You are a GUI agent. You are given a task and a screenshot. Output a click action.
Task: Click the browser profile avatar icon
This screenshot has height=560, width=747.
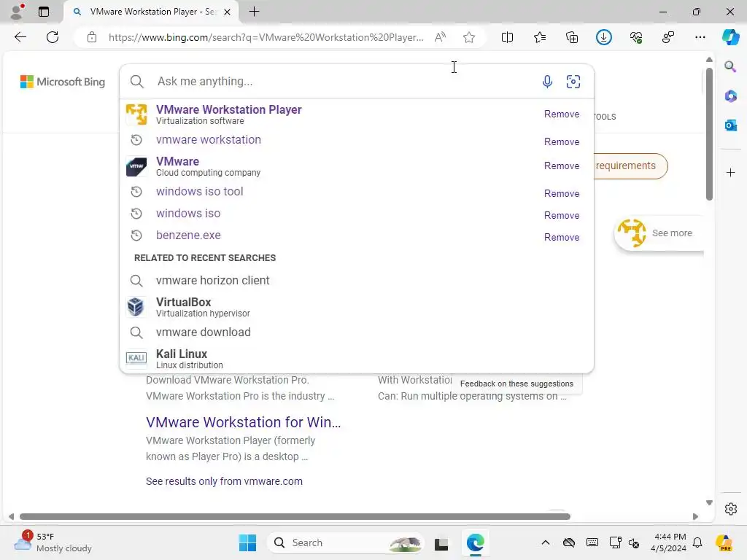coord(17,12)
